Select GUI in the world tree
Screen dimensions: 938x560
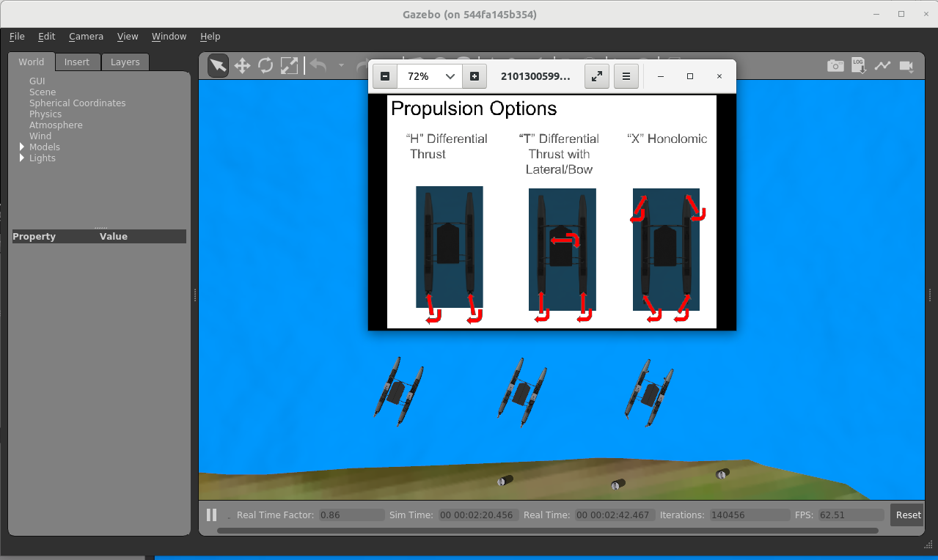tap(37, 81)
